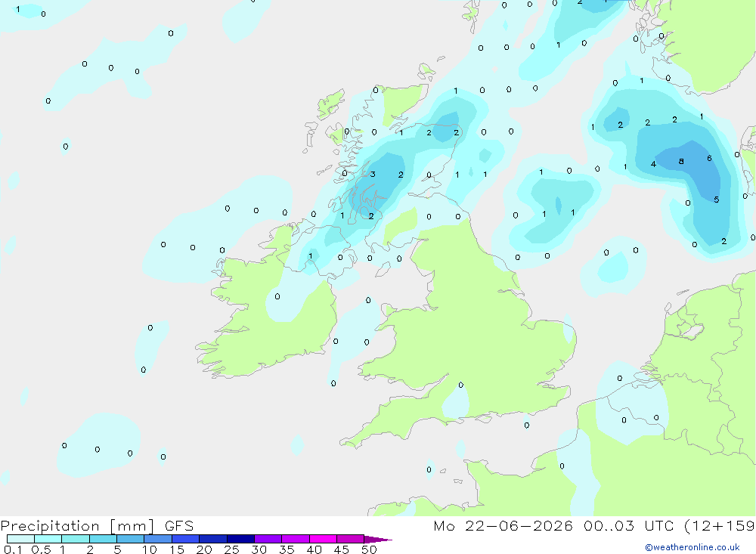Click the 0.5–1 mm legend color swatch
This screenshot has height=554, width=756.
point(48,539)
